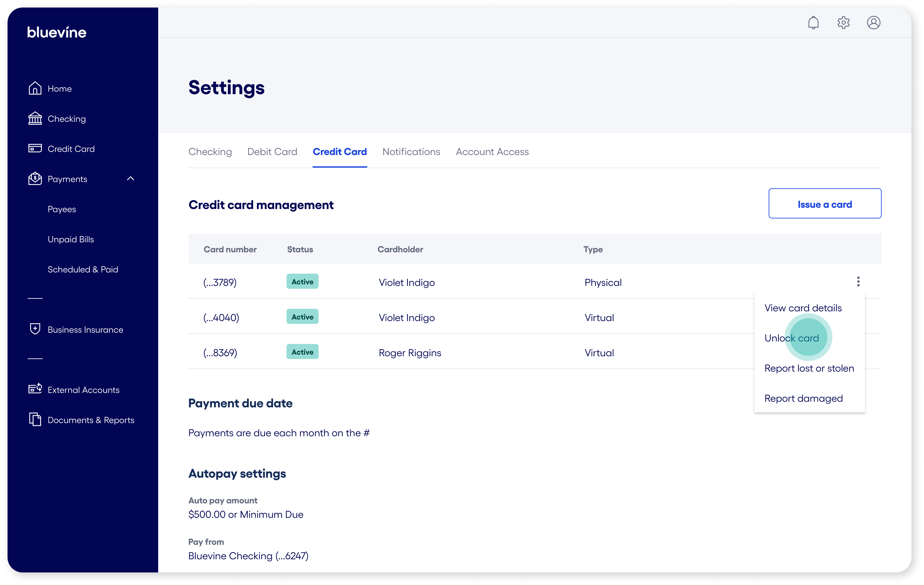The width and height of the screenshot is (924, 585).
Task: Switch to the Debit Card tab
Action: (x=272, y=152)
